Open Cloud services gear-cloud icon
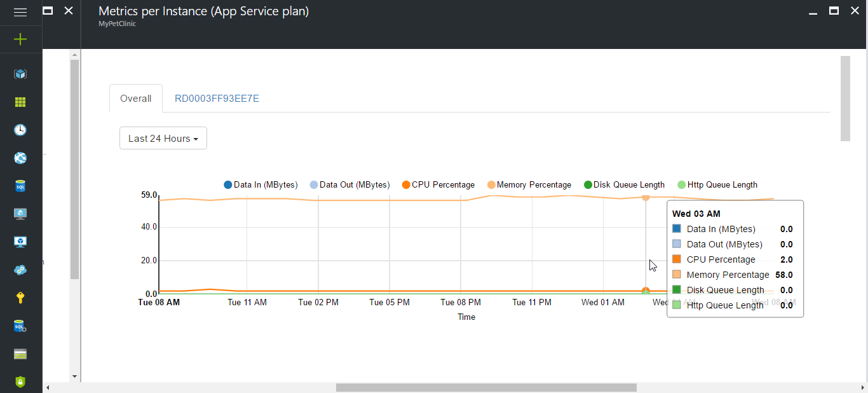This screenshot has height=393, width=868. tap(20, 270)
